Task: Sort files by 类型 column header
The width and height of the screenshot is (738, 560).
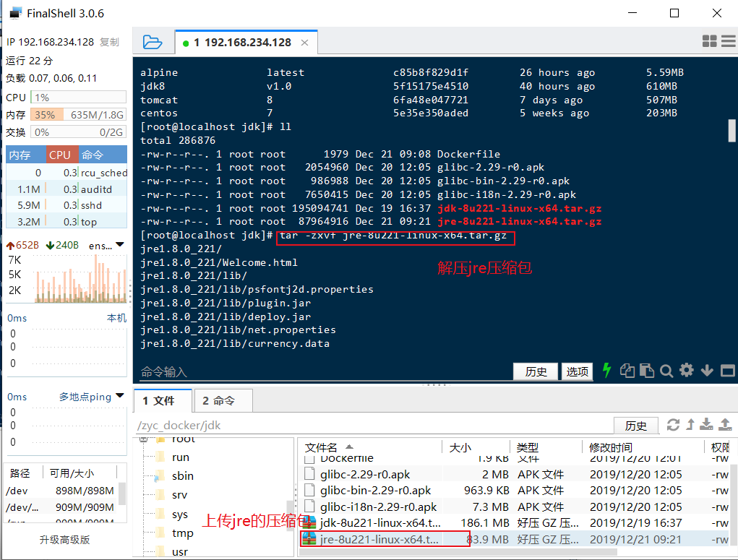Action: pos(546,447)
